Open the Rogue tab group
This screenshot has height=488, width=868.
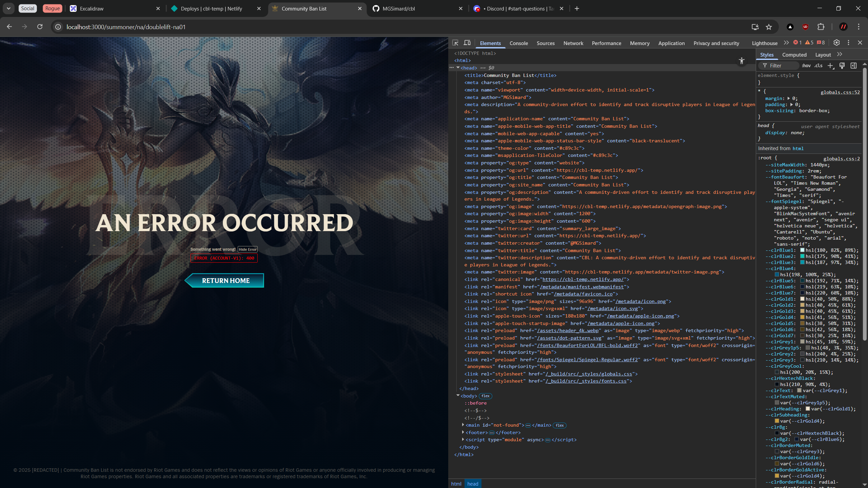click(53, 8)
